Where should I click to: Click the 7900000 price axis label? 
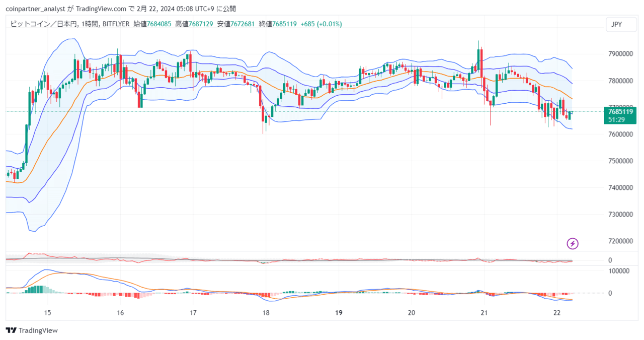pyautogui.click(x=620, y=54)
